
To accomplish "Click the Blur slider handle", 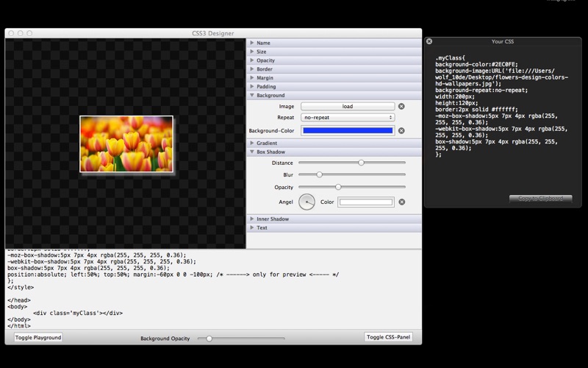I will pyautogui.click(x=319, y=174).
